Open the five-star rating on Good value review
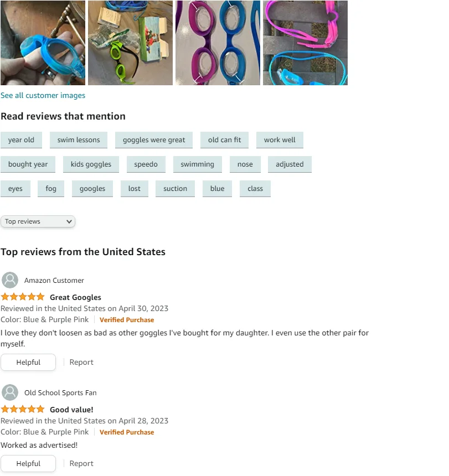 coord(23,409)
